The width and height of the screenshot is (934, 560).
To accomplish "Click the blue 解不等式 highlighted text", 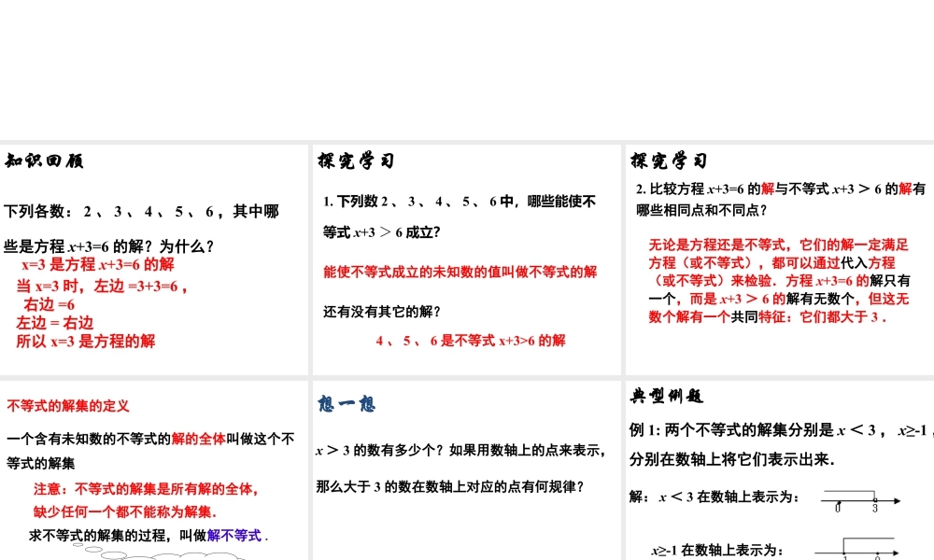I will (233, 537).
